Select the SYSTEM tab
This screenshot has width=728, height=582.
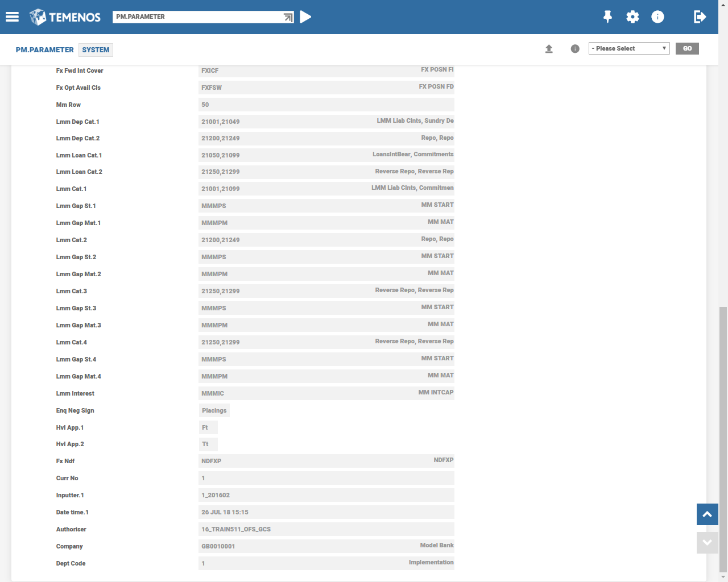[x=96, y=50]
